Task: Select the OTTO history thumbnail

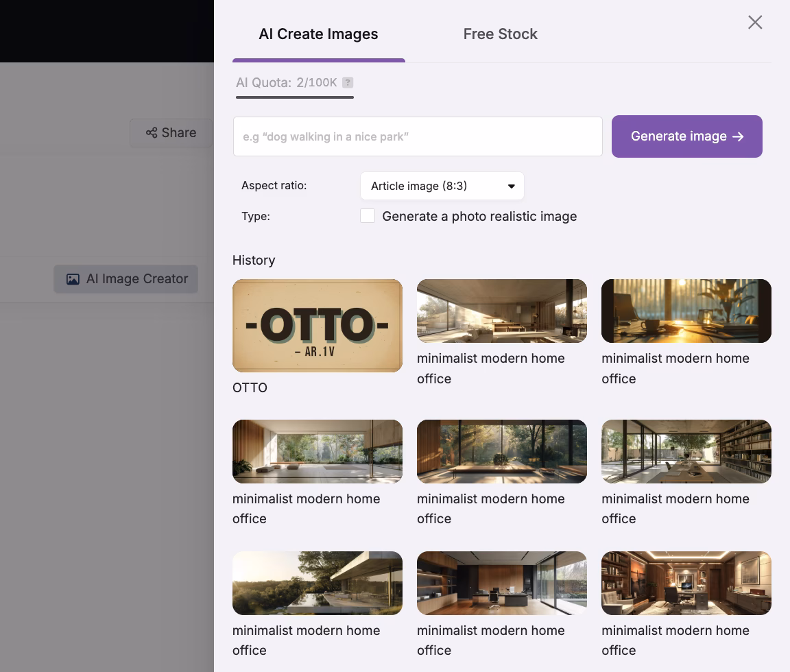Action: point(318,326)
